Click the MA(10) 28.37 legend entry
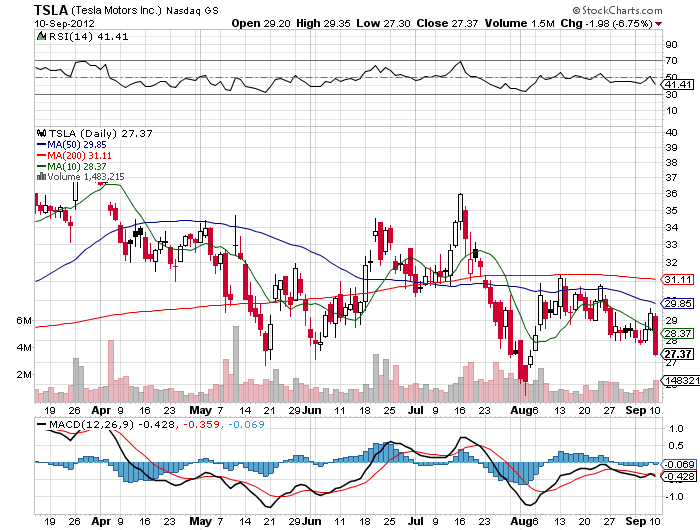 [77, 167]
